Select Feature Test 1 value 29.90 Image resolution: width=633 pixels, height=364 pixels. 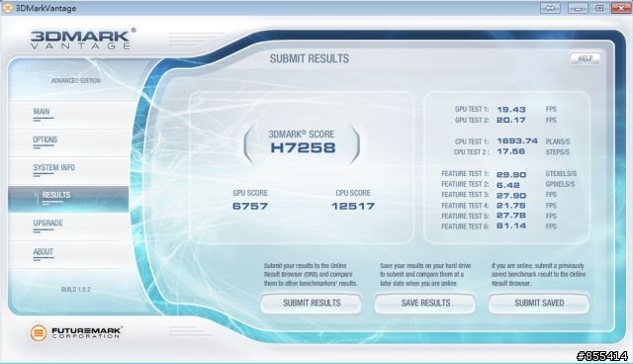[511, 175]
